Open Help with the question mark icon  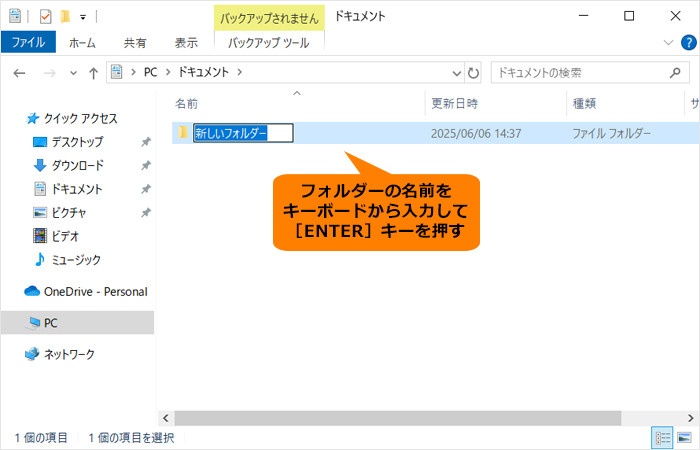pos(688,43)
